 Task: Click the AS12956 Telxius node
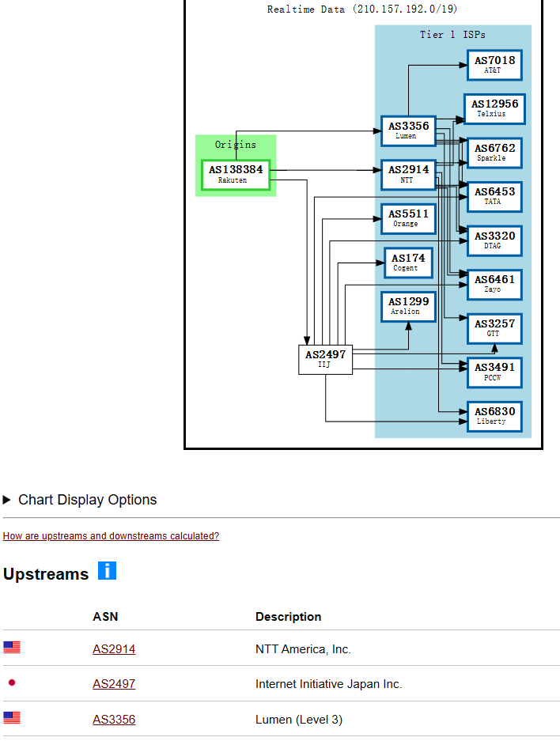(x=495, y=108)
